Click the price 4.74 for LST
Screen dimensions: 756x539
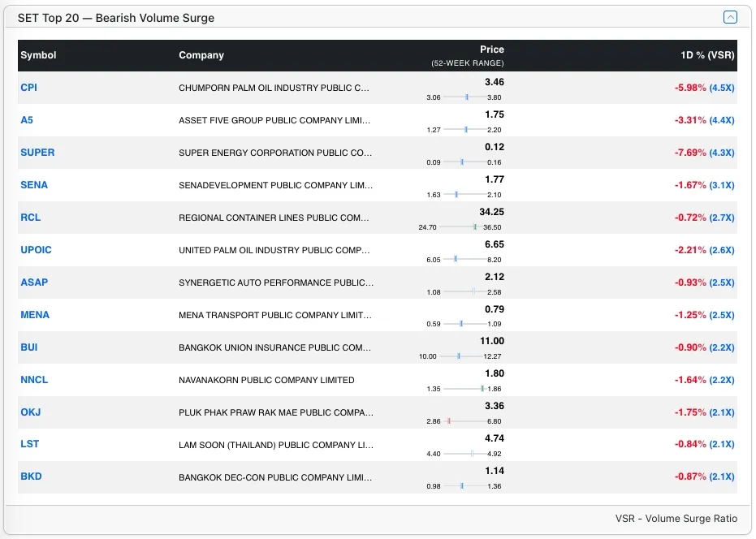point(495,438)
